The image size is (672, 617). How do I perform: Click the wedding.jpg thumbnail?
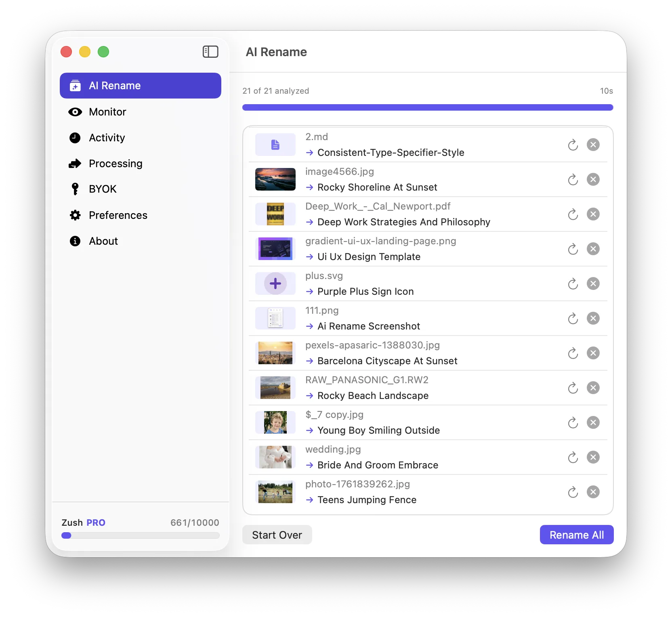point(275,457)
